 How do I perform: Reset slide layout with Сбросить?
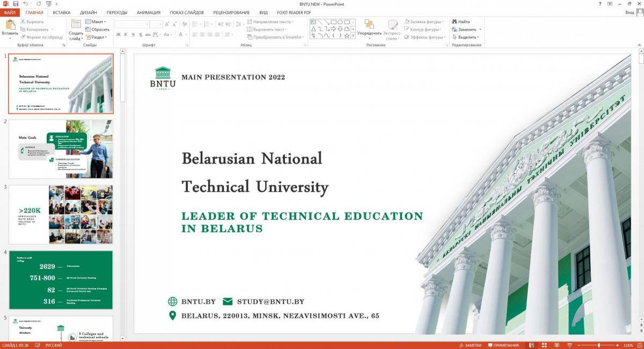(x=97, y=29)
